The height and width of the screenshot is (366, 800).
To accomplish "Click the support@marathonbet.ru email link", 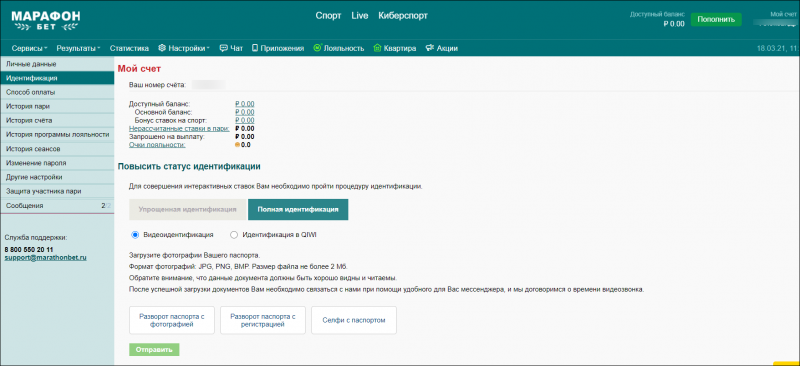I will click(45, 258).
